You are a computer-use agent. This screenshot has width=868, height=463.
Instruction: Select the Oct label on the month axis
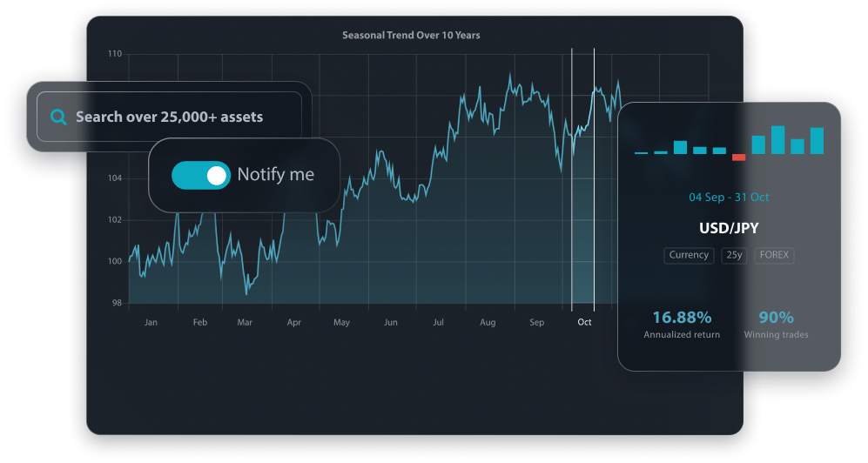(584, 322)
